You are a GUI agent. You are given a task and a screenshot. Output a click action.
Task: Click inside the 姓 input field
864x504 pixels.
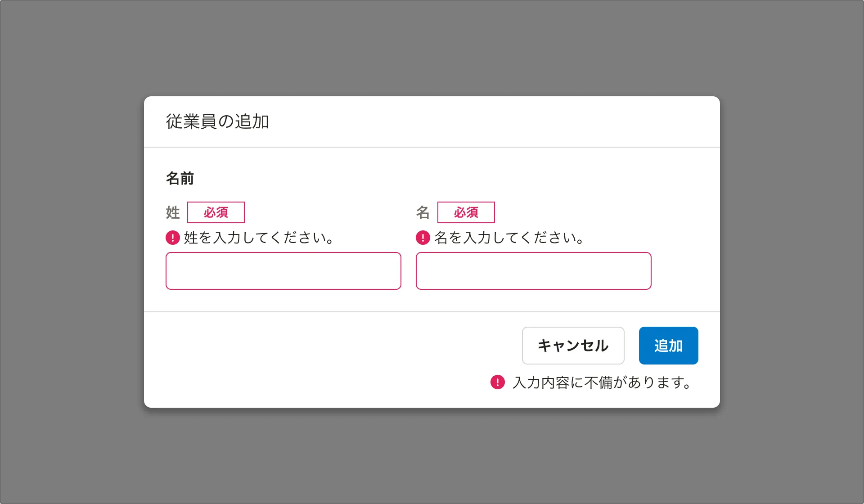[x=283, y=270]
